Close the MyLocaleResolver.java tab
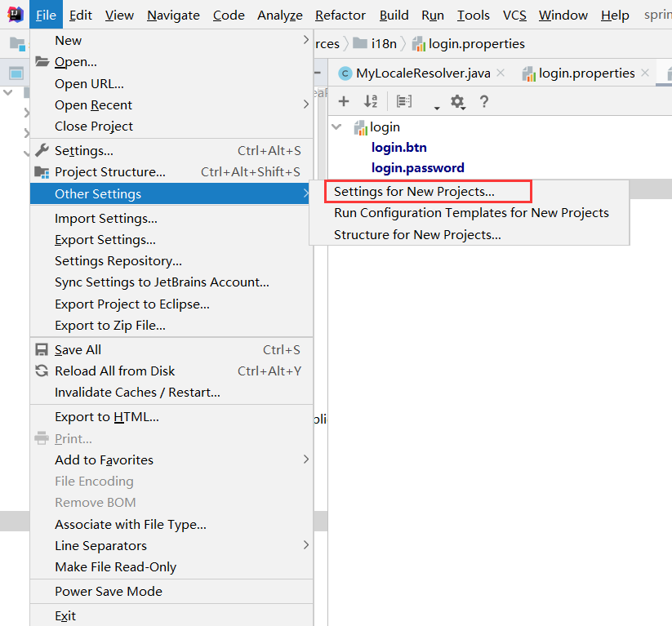The width and height of the screenshot is (672, 626). tap(501, 73)
